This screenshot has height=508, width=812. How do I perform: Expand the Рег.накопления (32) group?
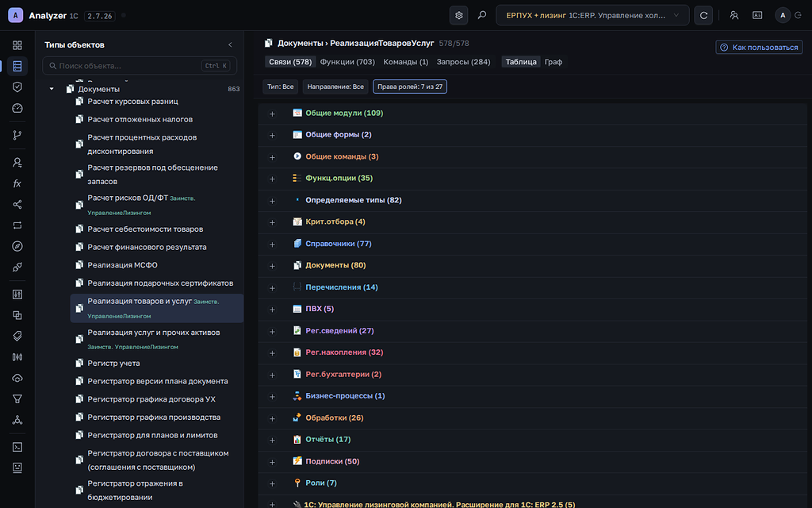(273, 353)
